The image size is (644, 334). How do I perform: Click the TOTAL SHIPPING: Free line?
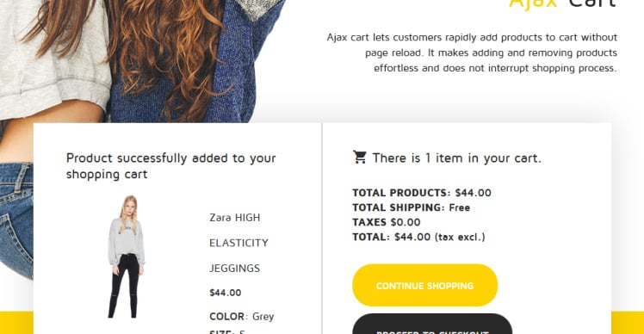[412, 207]
